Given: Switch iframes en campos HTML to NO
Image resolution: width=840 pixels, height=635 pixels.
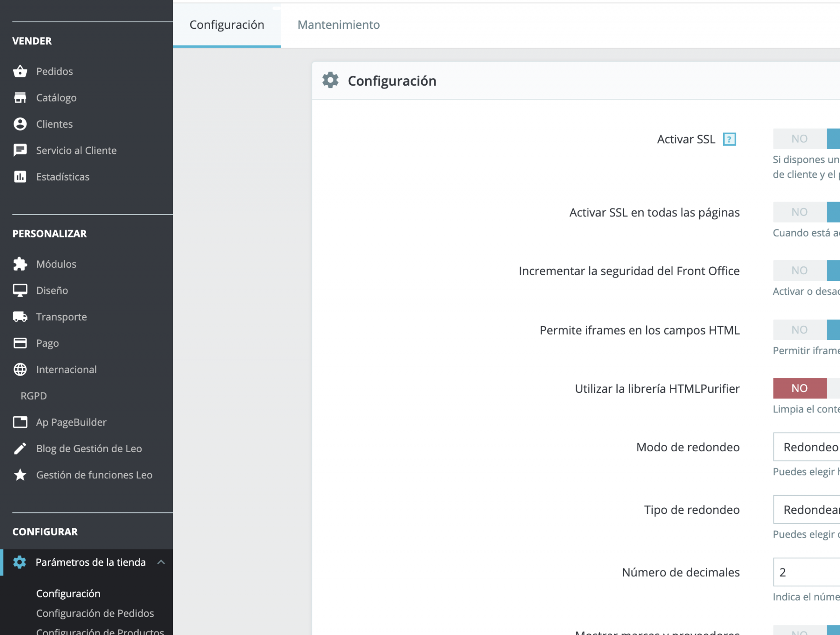Looking at the screenshot, I should 799,330.
